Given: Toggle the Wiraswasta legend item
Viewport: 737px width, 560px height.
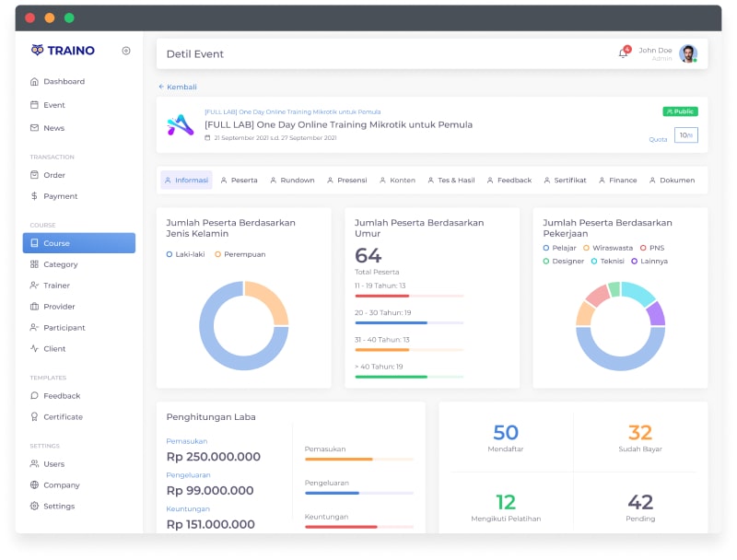Looking at the screenshot, I should (x=607, y=248).
